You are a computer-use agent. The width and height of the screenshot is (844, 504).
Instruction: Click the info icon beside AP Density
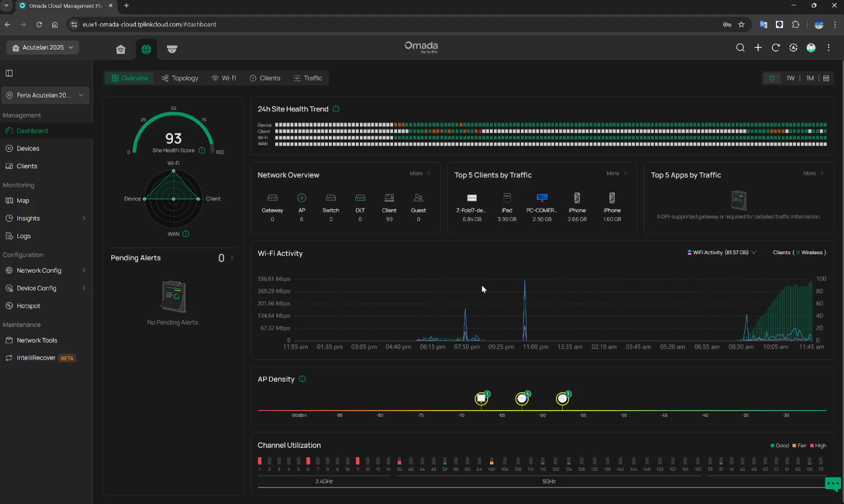[x=303, y=379]
